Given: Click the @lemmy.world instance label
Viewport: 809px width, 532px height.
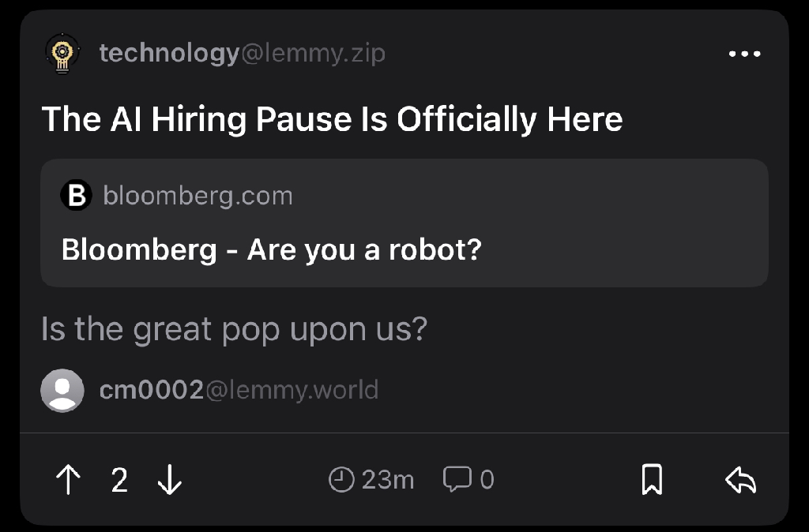Looking at the screenshot, I should pos(292,390).
